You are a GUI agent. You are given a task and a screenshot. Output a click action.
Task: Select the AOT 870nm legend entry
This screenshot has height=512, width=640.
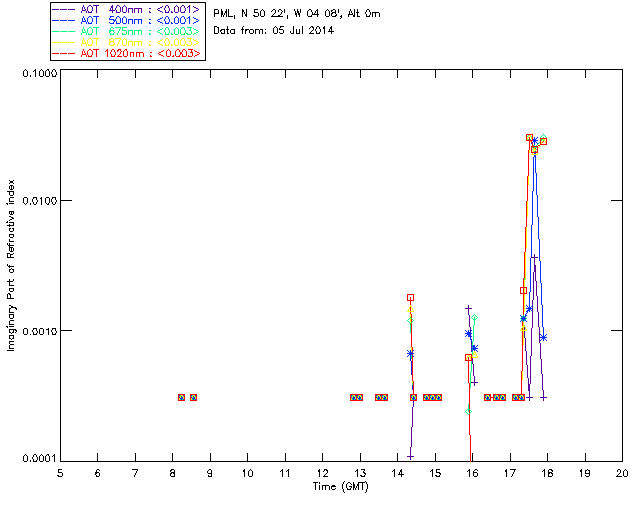pyautogui.click(x=127, y=42)
